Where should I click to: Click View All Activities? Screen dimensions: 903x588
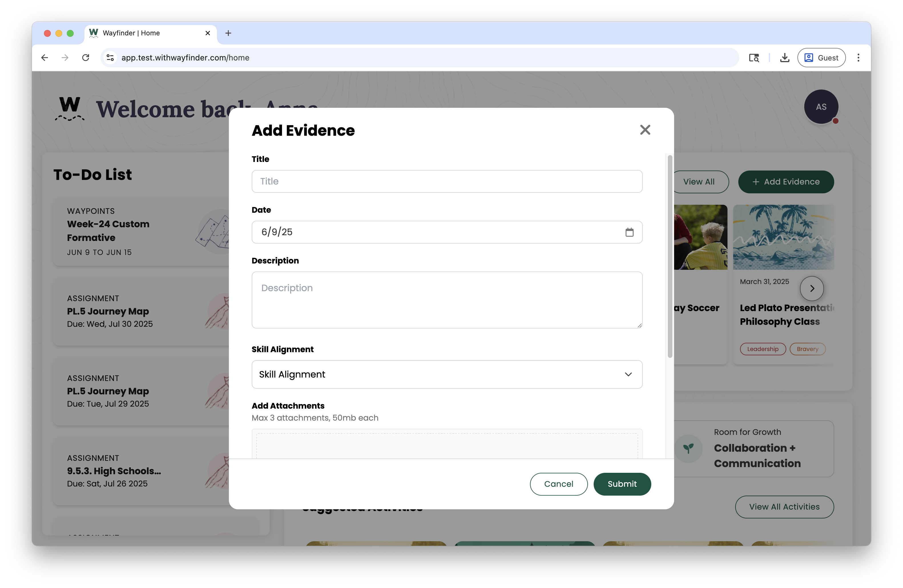[784, 507]
